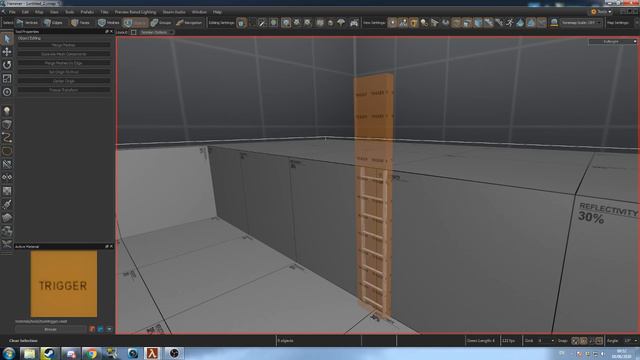Open the Grid size dropdown
This screenshot has width=640, height=360.
pyautogui.click(x=546, y=340)
